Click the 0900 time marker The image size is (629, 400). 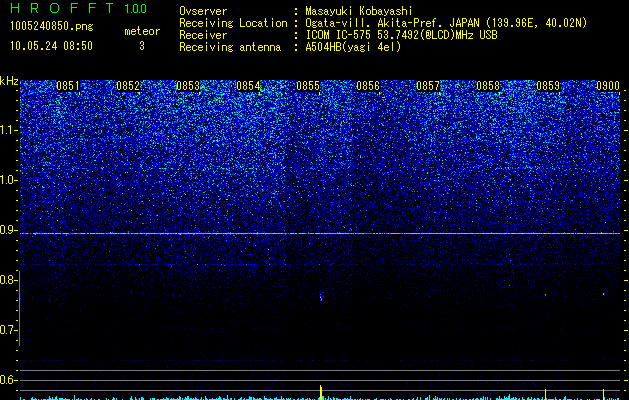click(608, 86)
